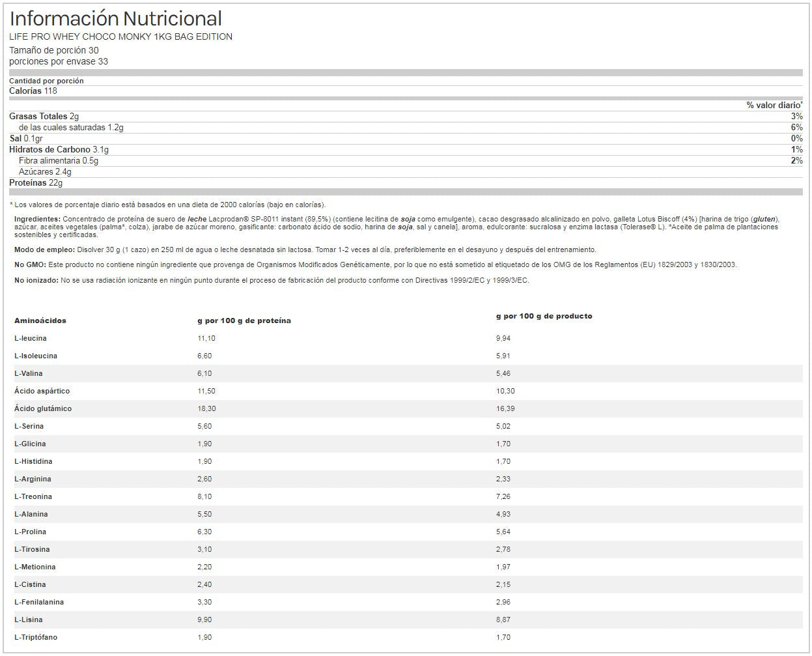Select the 'Ácido aspártico' row label

click(42, 391)
